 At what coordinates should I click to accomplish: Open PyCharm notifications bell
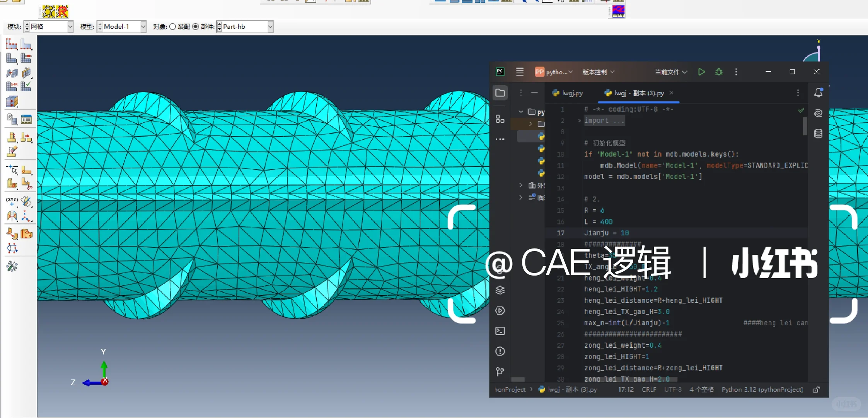[x=818, y=93]
